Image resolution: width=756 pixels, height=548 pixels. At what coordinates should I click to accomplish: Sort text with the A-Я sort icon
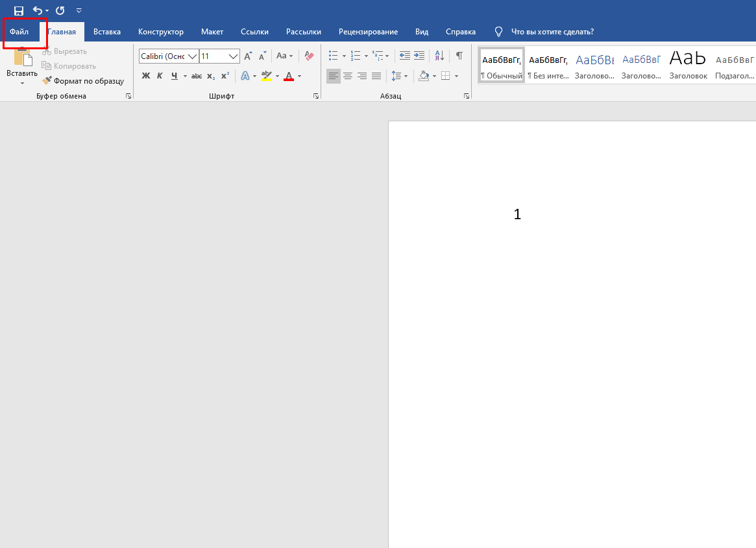[439, 56]
